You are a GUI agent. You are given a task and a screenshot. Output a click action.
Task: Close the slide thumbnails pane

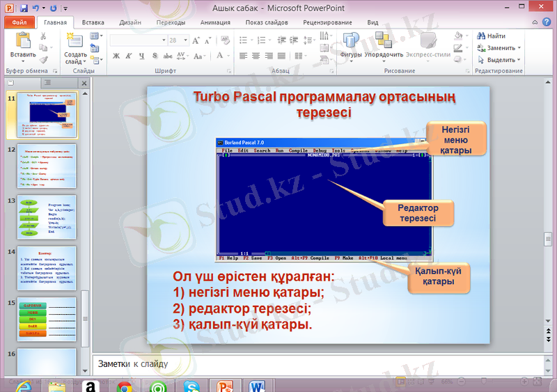click(84, 83)
